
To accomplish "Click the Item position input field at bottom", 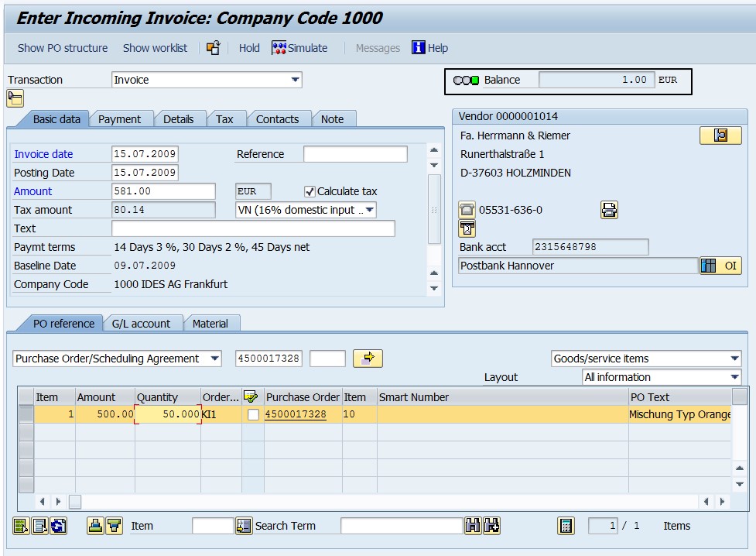I will click(x=213, y=526).
